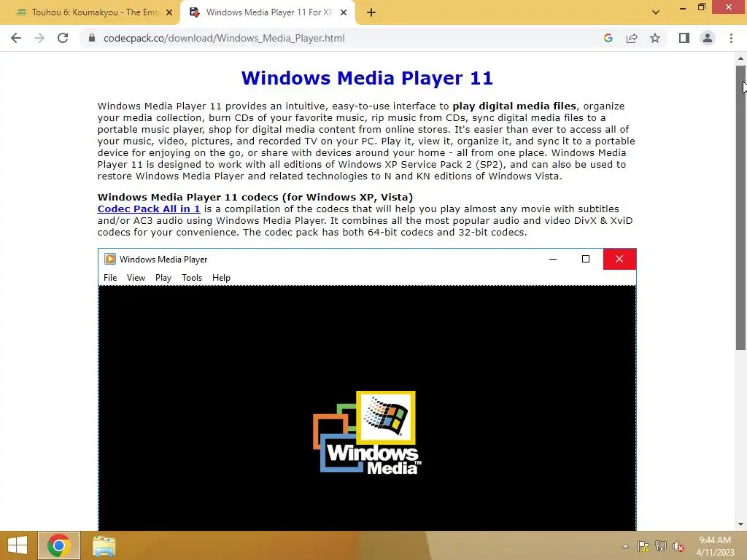Click bold text 'play digital media files'

[514, 106]
